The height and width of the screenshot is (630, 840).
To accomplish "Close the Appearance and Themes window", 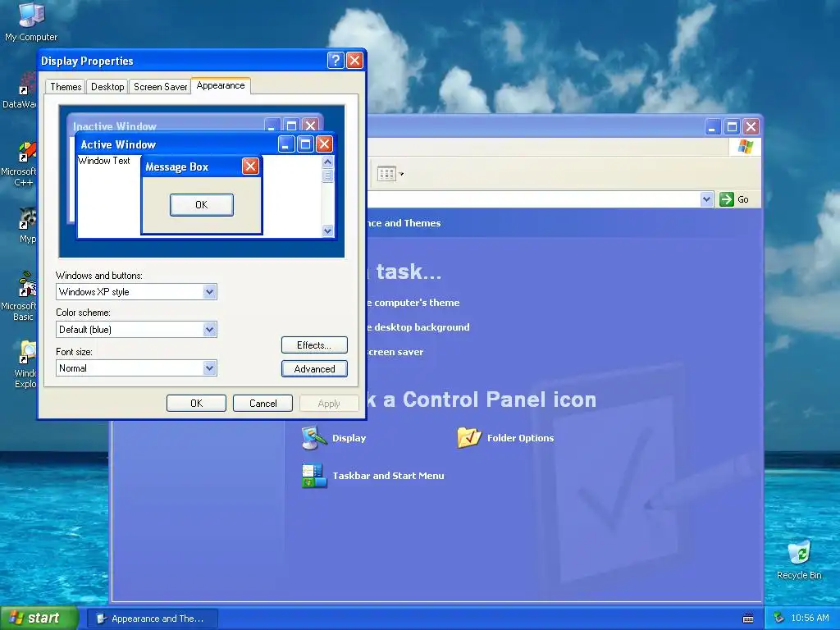I will pos(751,127).
